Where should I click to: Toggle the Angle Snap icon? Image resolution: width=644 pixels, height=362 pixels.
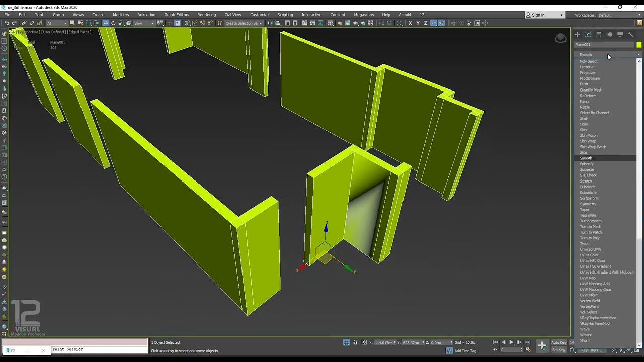tap(195, 23)
